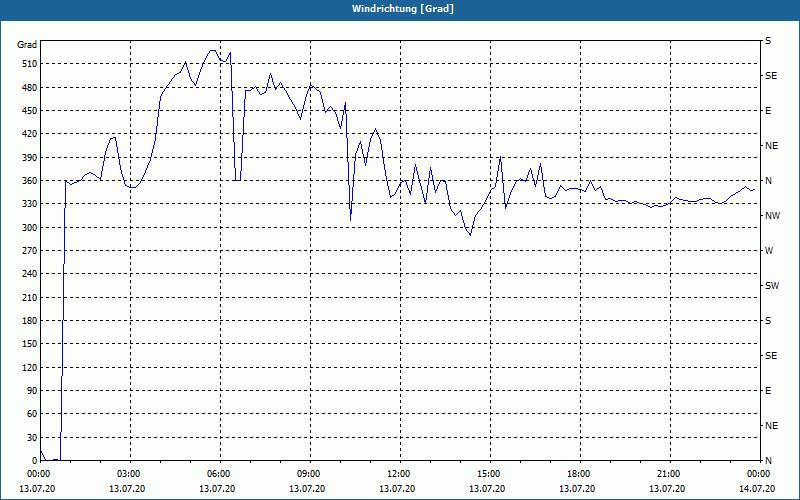Image resolution: width=800 pixels, height=500 pixels.
Task: Select the y-axis value '240'
Action: [x=30, y=274]
